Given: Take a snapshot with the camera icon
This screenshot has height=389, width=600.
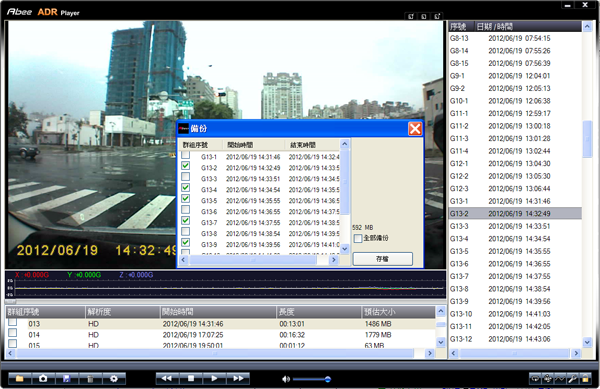Looking at the screenshot, I should 43,379.
